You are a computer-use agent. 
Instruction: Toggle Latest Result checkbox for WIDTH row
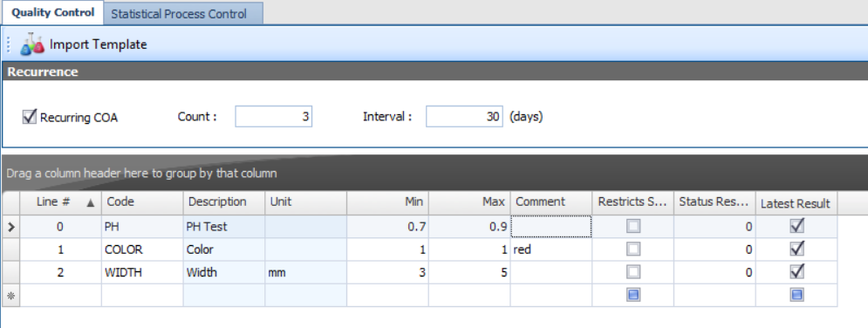click(796, 271)
